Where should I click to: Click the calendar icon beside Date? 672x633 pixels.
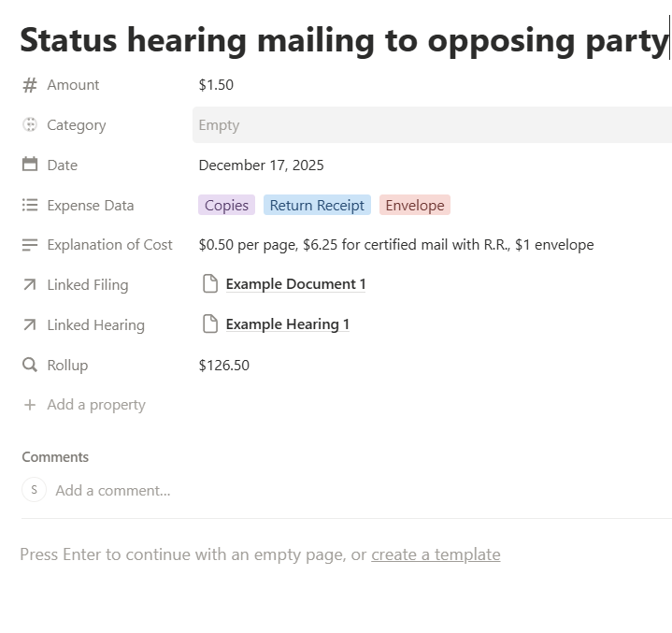point(30,165)
